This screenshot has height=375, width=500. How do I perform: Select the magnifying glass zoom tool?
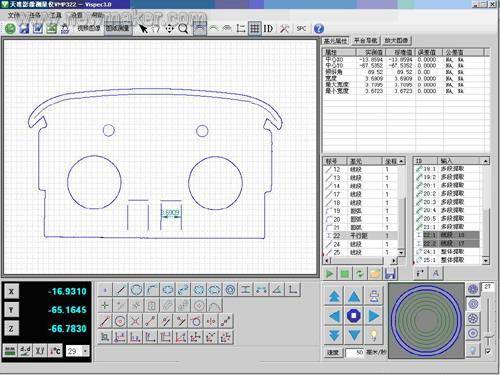[183, 29]
